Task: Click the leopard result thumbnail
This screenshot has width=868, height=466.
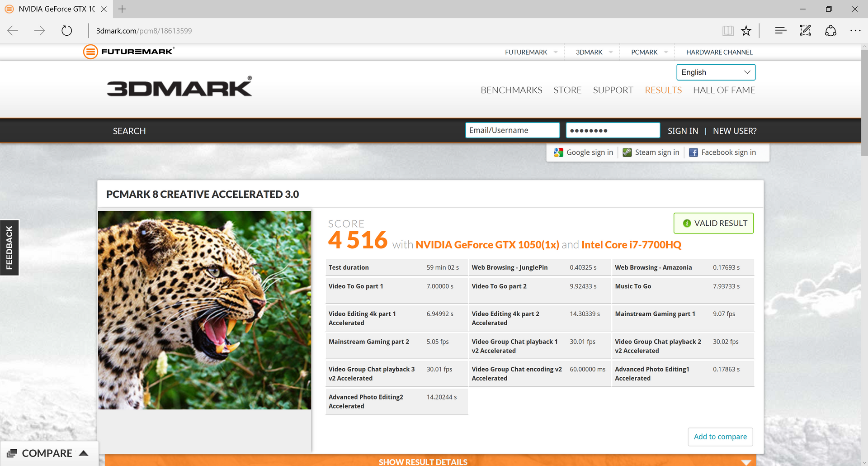Action: tap(204, 310)
